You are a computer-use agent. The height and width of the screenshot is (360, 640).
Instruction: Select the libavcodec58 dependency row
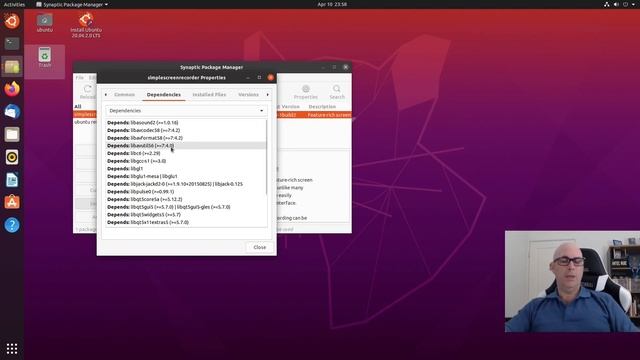pyautogui.click(x=186, y=130)
